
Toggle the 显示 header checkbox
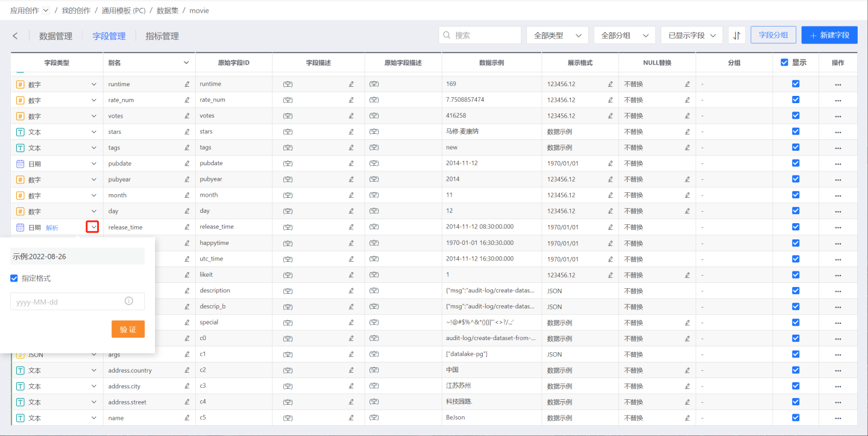(x=784, y=62)
